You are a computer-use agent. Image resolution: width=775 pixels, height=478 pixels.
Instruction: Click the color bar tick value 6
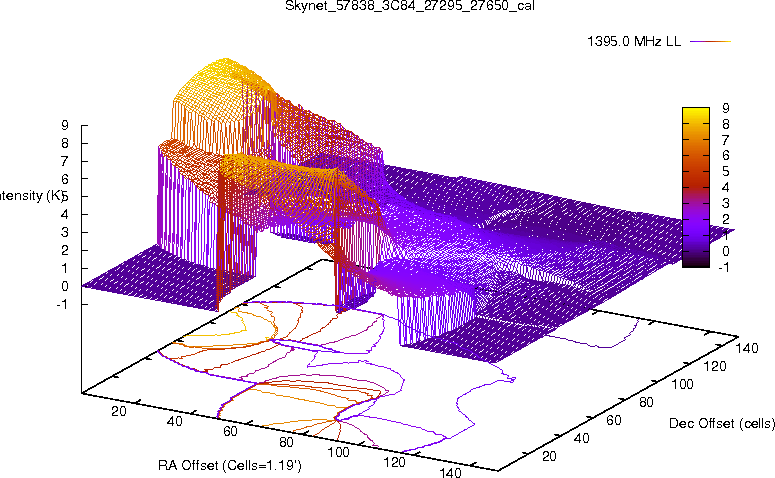[726, 156]
